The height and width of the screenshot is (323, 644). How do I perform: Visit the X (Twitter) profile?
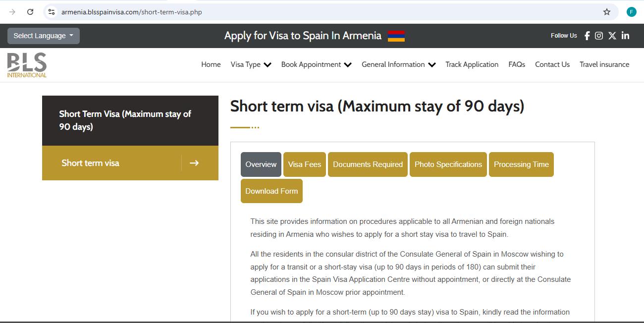point(612,35)
